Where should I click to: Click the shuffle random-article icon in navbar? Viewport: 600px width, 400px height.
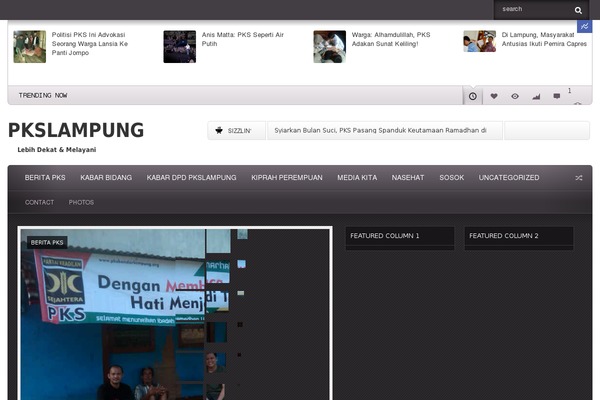[x=579, y=178]
